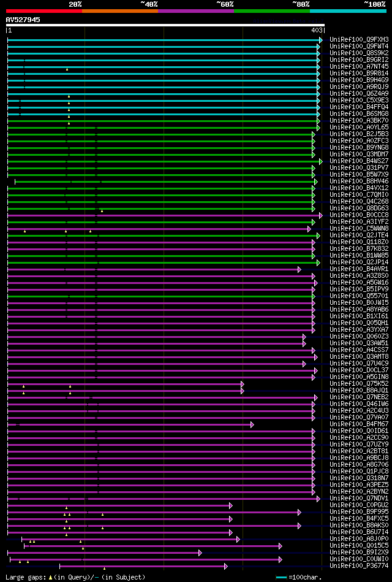Click the cyan ~100% identity legend segment
The width and height of the screenshot is (392, 582).
pyautogui.click(x=349, y=11)
